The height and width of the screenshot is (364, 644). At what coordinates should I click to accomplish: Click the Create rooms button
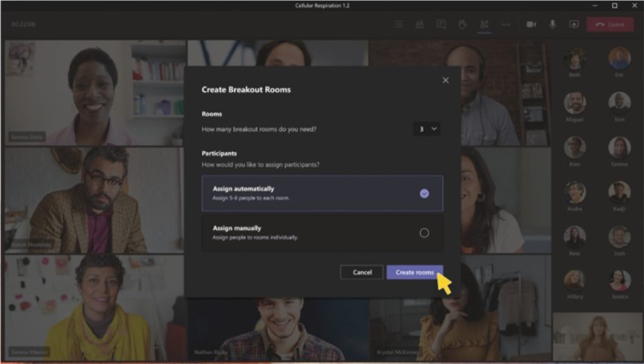tap(415, 272)
